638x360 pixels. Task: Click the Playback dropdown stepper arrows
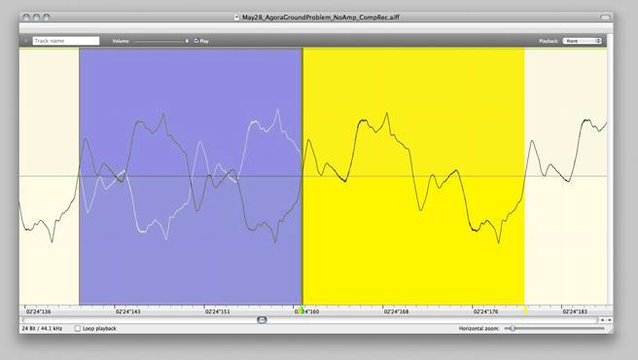point(599,41)
